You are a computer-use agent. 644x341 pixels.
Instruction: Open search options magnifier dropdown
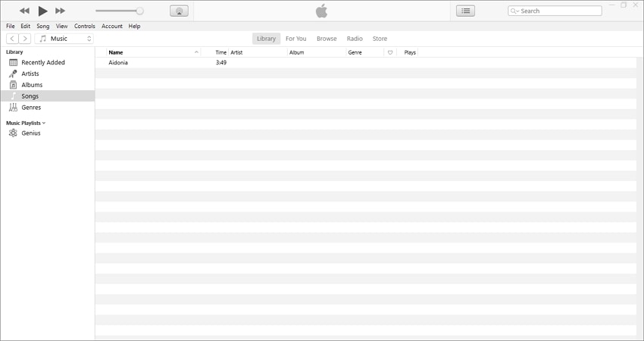514,11
